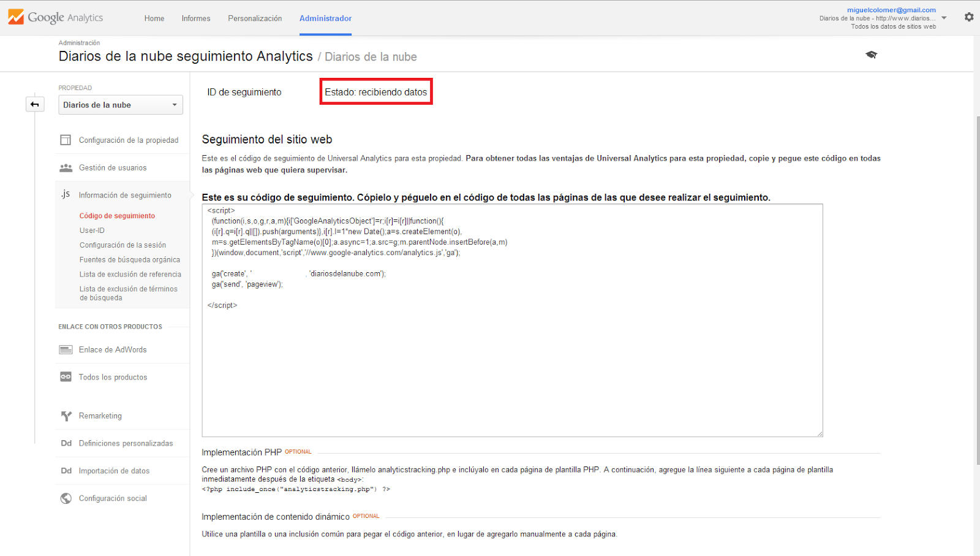The height and width of the screenshot is (556, 980).
Task: Click the 'Diarios de la nube seguimiento Analytics' title
Action: 186,56
